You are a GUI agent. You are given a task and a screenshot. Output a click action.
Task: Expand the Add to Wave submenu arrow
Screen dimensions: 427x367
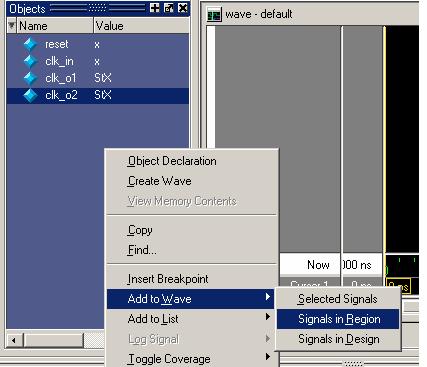(x=268, y=297)
